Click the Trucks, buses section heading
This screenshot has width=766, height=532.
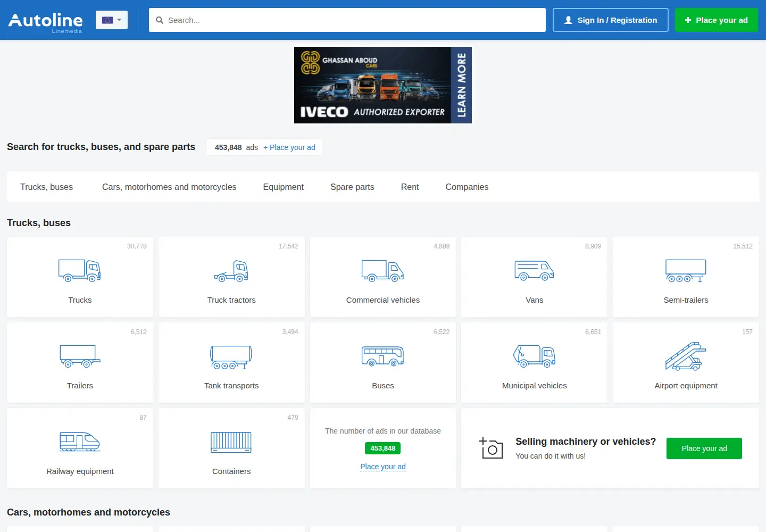click(x=39, y=223)
